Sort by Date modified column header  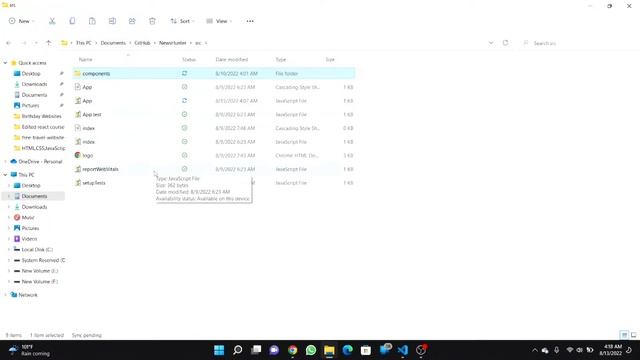click(x=232, y=60)
